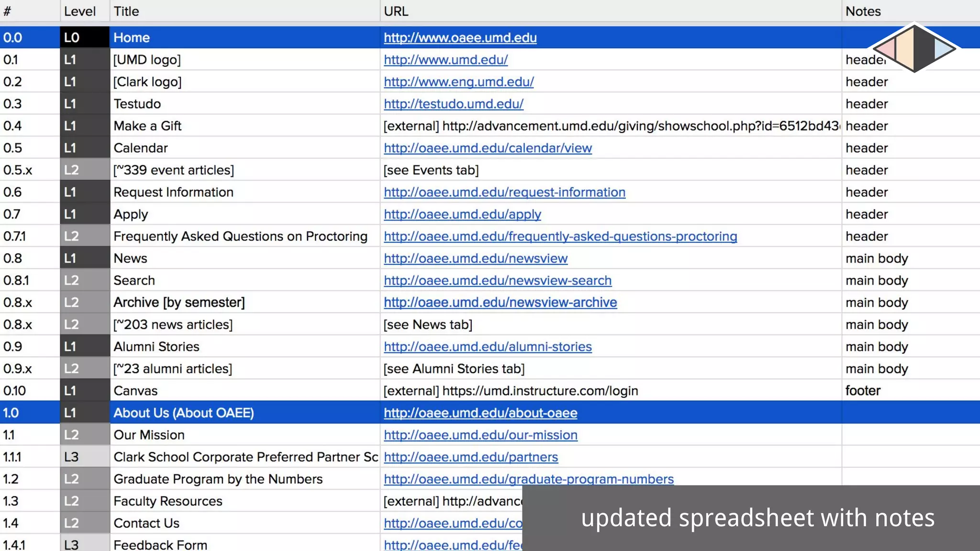This screenshot has width=980, height=551.
Task: Select the 'Canvas' title cell
Action: click(245, 391)
